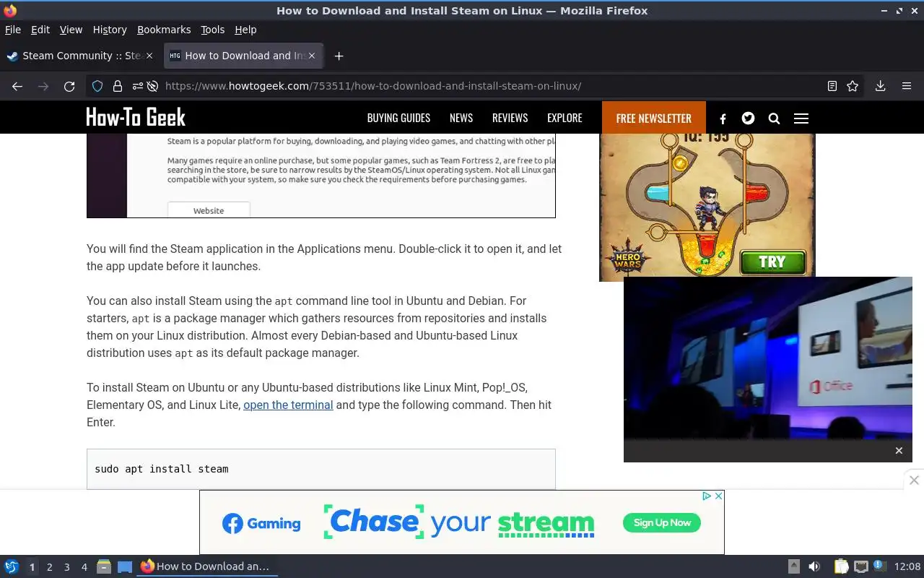Viewport: 924px width, 578px height.
Task: Open the taskbar application launcher menu
Action: [x=12, y=566]
